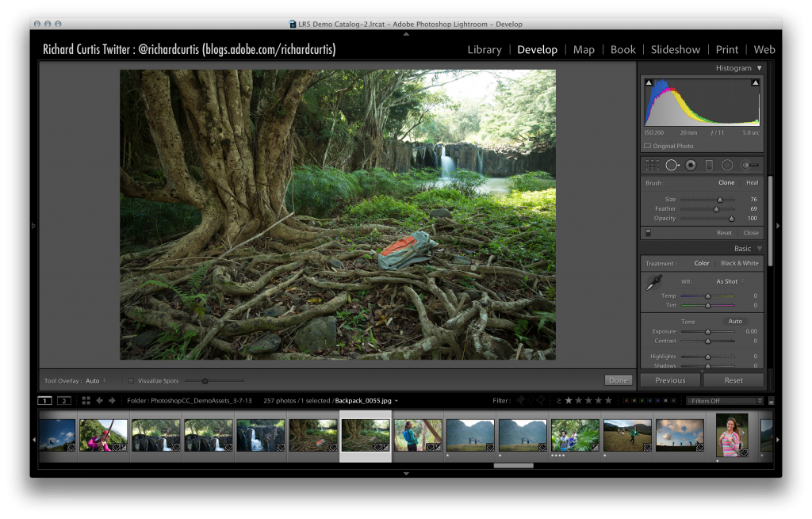Viewport: 812px width, 519px height.
Task: Open the WB As Shot dropdown
Action: pyautogui.click(x=728, y=281)
